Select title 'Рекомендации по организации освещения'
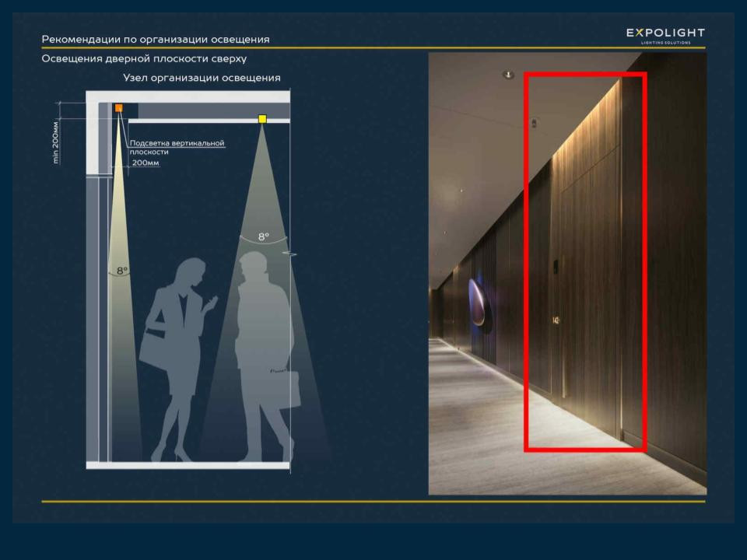The width and height of the screenshot is (747, 560). (x=156, y=40)
